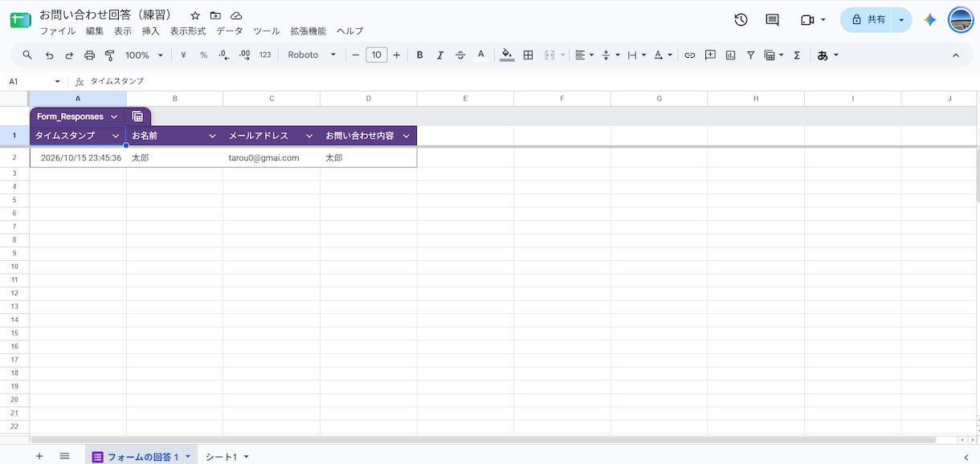The image size is (980, 464).
Task: Open the Roboto font dropdown
Action: pyautogui.click(x=312, y=55)
